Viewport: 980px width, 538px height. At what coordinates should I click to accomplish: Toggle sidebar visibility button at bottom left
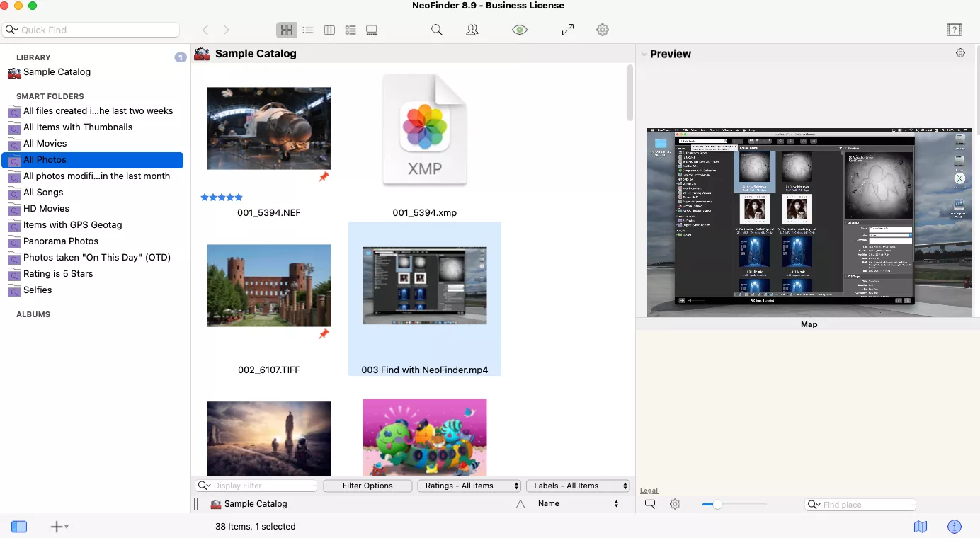tap(19, 527)
